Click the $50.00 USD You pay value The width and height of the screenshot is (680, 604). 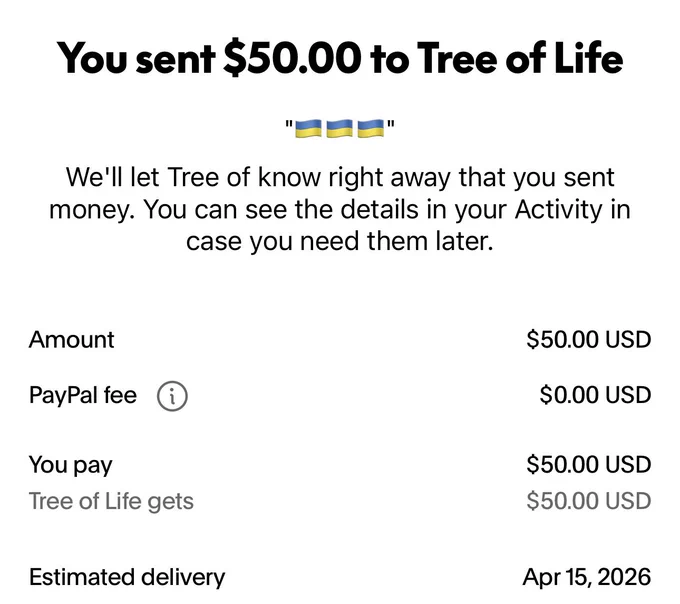click(589, 464)
